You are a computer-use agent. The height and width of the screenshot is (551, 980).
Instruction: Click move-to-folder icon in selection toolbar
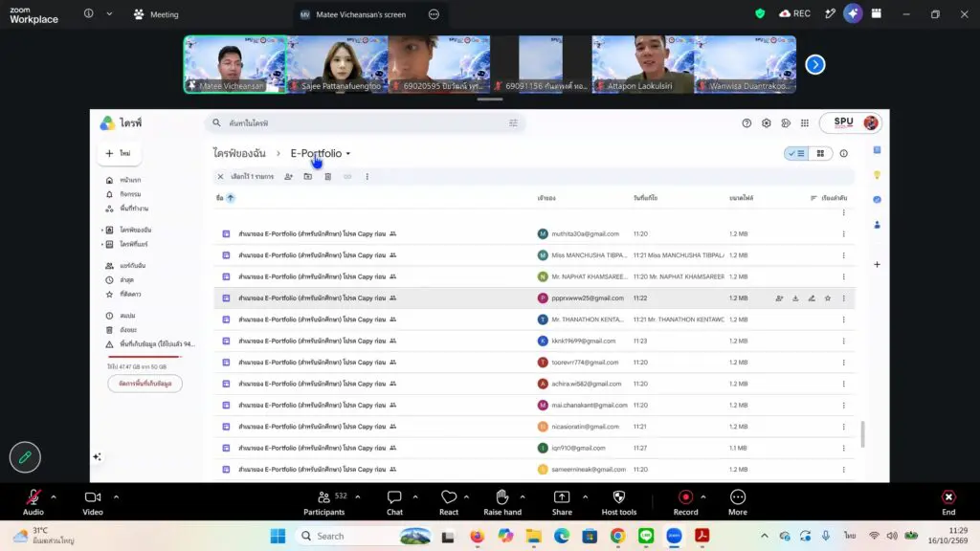pyautogui.click(x=308, y=177)
